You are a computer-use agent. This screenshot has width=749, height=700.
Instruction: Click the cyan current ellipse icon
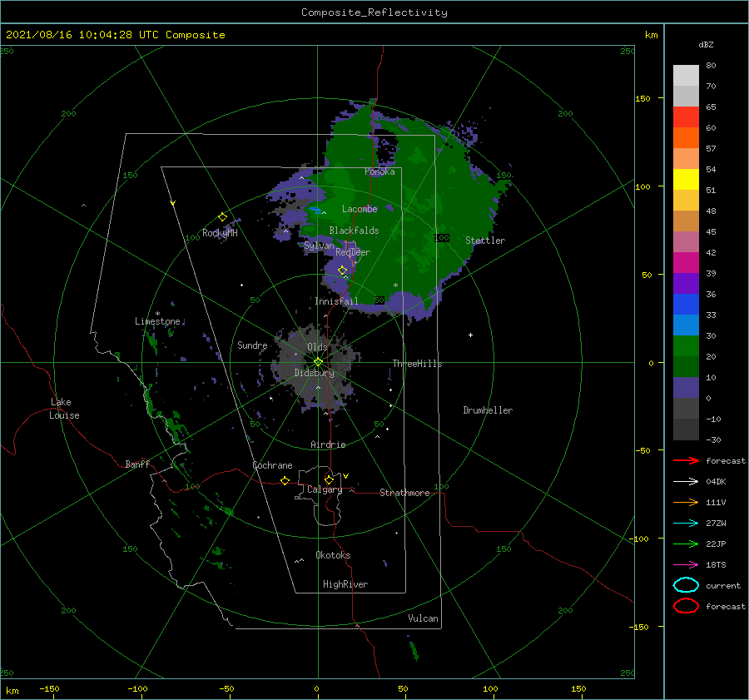pos(686,585)
